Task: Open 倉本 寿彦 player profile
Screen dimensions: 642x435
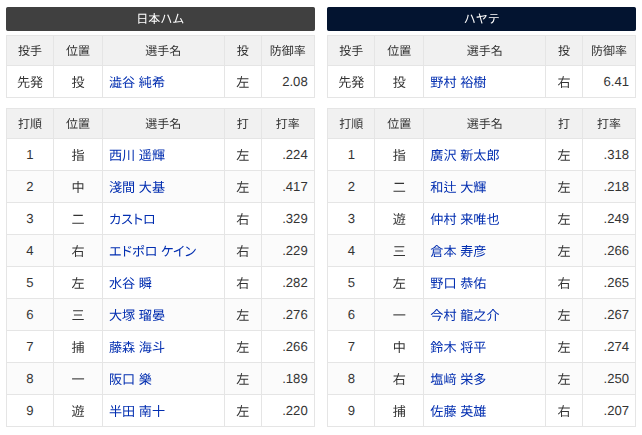Action: (458, 251)
